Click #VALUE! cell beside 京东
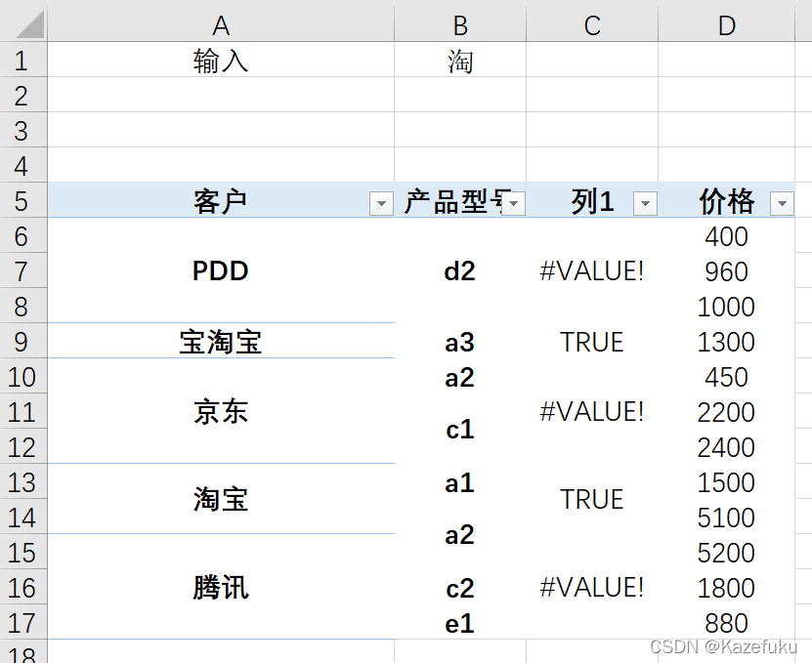The height and width of the screenshot is (663, 812). (592, 411)
